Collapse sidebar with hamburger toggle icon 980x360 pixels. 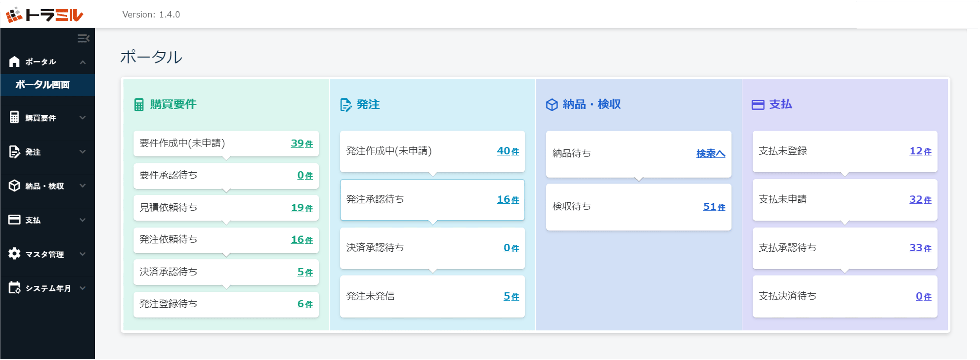83,38
